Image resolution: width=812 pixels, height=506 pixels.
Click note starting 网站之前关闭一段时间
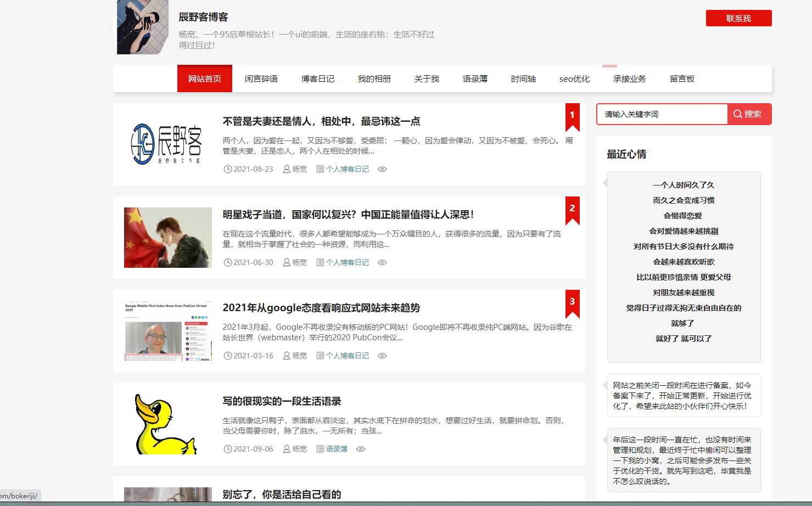pos(684,396)
